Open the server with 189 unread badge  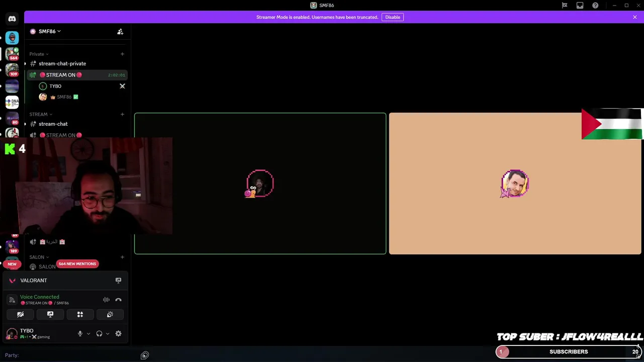[12, 246]
